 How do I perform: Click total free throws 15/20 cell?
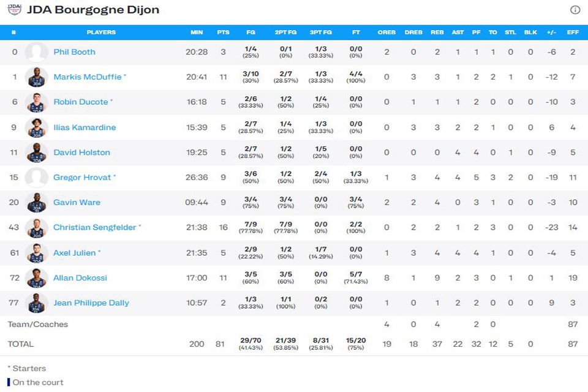click(356, 343)
